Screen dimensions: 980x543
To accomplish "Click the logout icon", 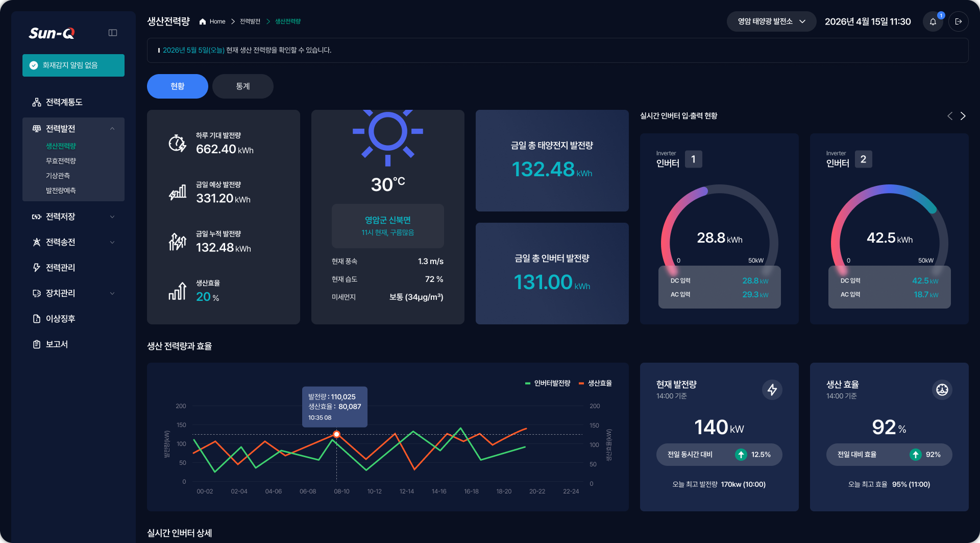I will click(958, 21).
